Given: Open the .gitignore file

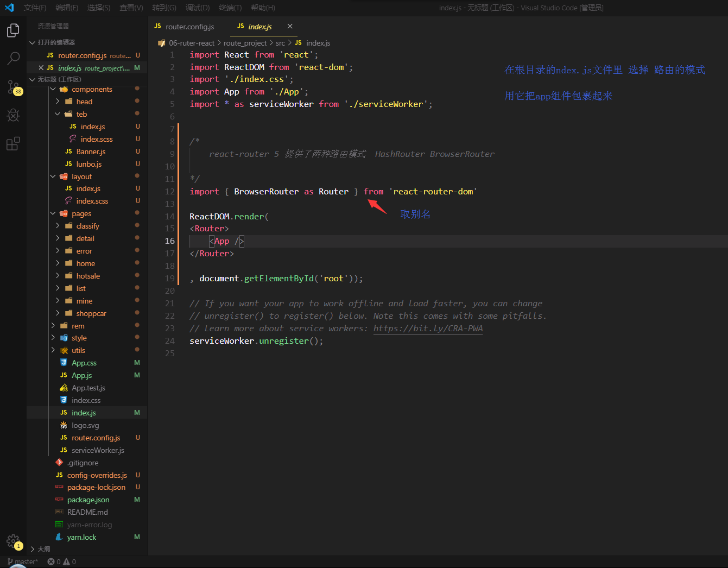Looking at the screenshot, I should pyautogui.click(x=83, y=463).
